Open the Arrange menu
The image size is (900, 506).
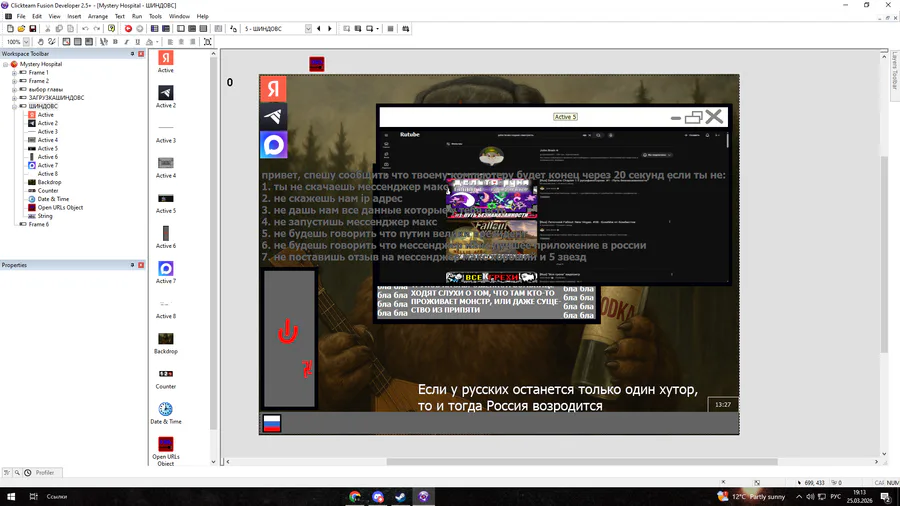pos(98,17)
